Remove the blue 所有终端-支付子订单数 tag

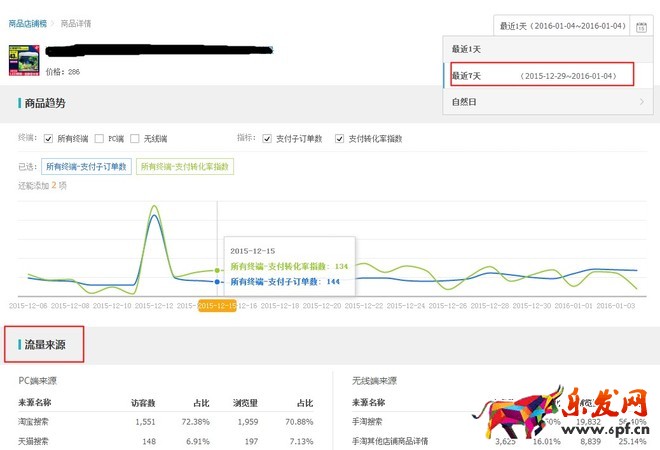[x=86, y=167]
